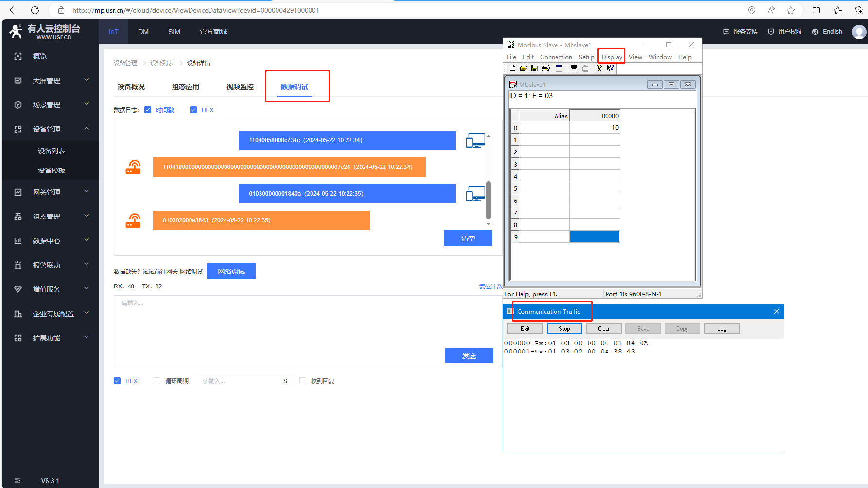Switch to the 数据调试 tab
Screen dimensions: 868x488
295,87
